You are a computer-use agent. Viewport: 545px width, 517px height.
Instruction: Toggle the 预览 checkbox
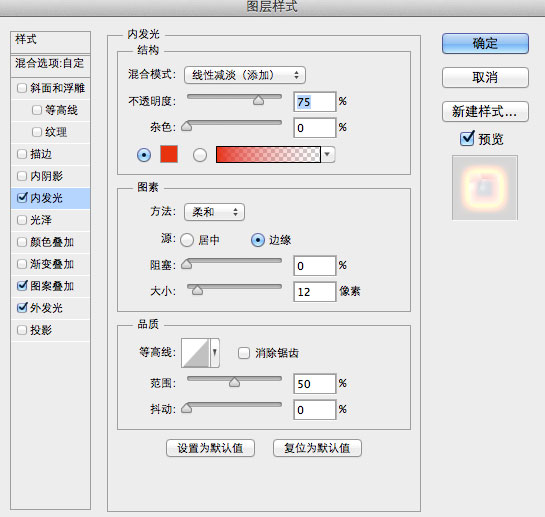coord(467,138)
